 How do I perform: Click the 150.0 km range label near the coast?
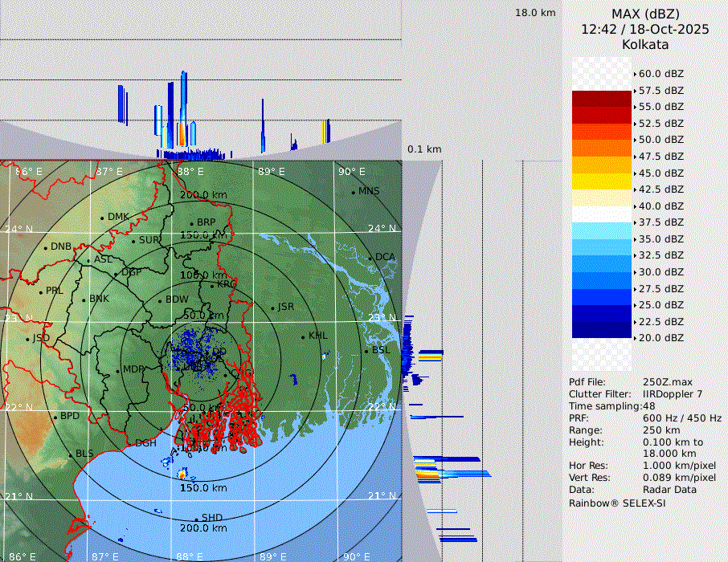pos(202,487)
